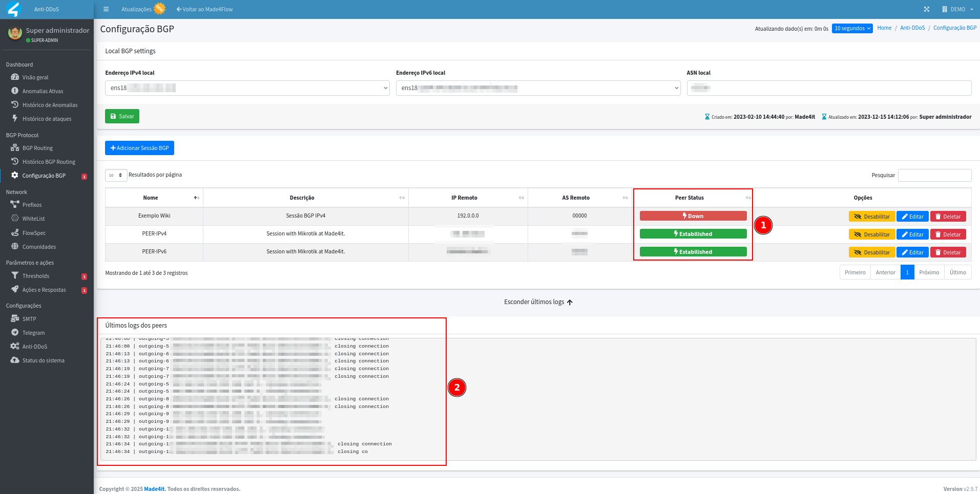Disable the PEER-IPv6 session
The image size is (980, 494).
871,252
